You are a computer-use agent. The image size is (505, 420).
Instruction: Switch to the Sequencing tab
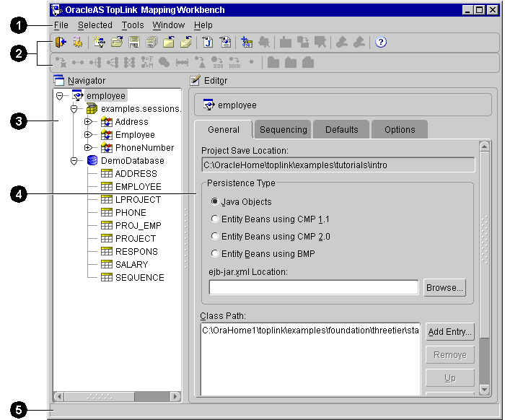(283, 129)
